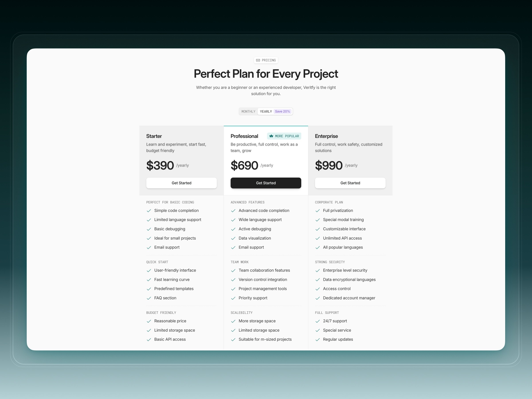The height and width of the screenshot is (399, 532).
Task: Click Get Started on Enterprise plan
Action: coord(350,183)
